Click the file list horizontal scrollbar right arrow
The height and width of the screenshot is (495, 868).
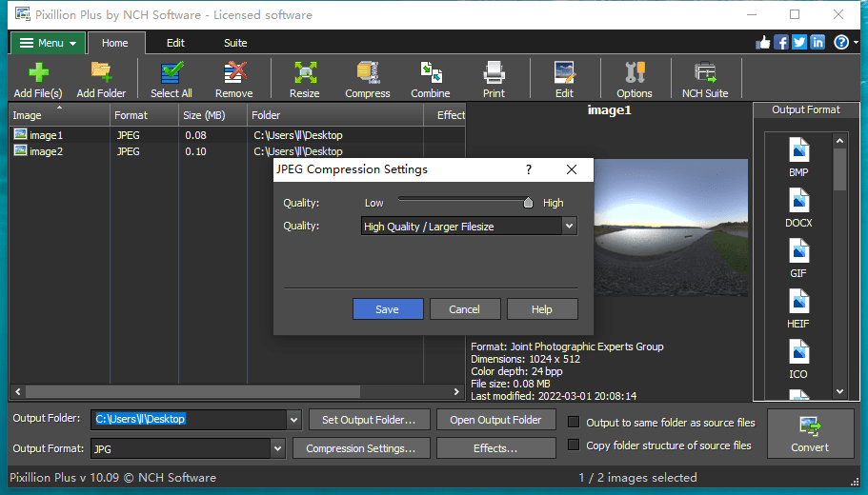pos(456,391)
